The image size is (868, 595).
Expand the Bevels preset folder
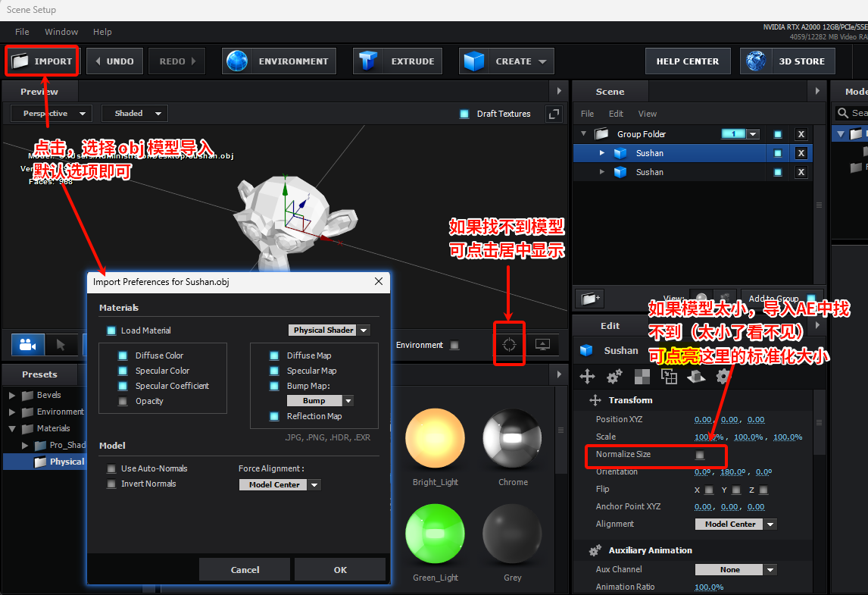coord(11,396)
